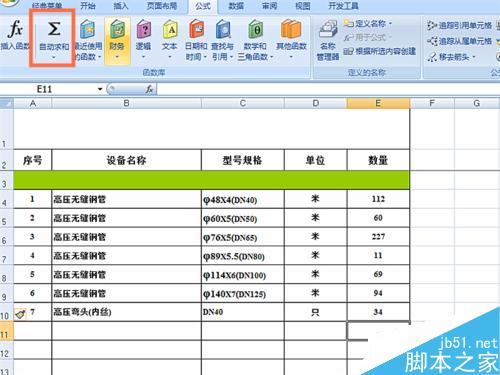Expand Define Name (定义名称) dropdown

point(391,24)
